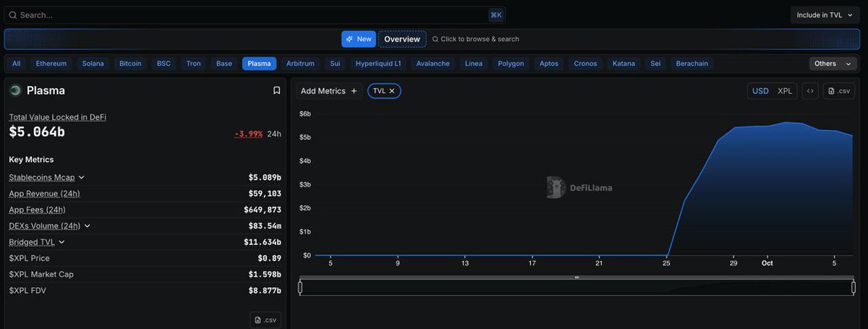The image size is (868, 329).
Task: Download key metrics .csv file
Action: [265, 320]
